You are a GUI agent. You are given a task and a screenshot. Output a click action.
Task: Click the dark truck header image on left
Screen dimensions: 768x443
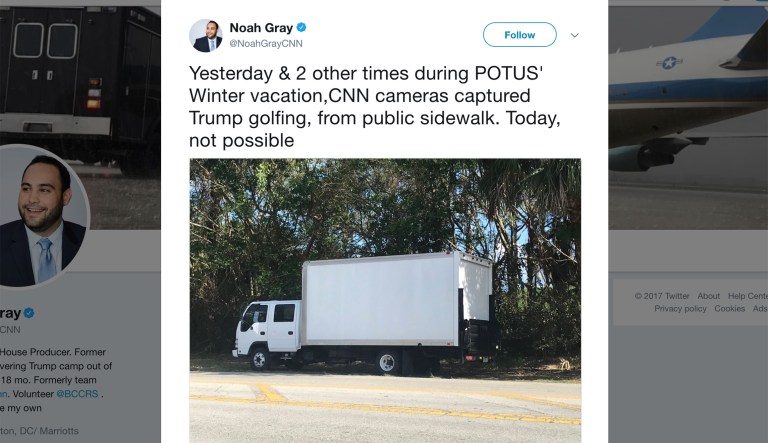80,60
